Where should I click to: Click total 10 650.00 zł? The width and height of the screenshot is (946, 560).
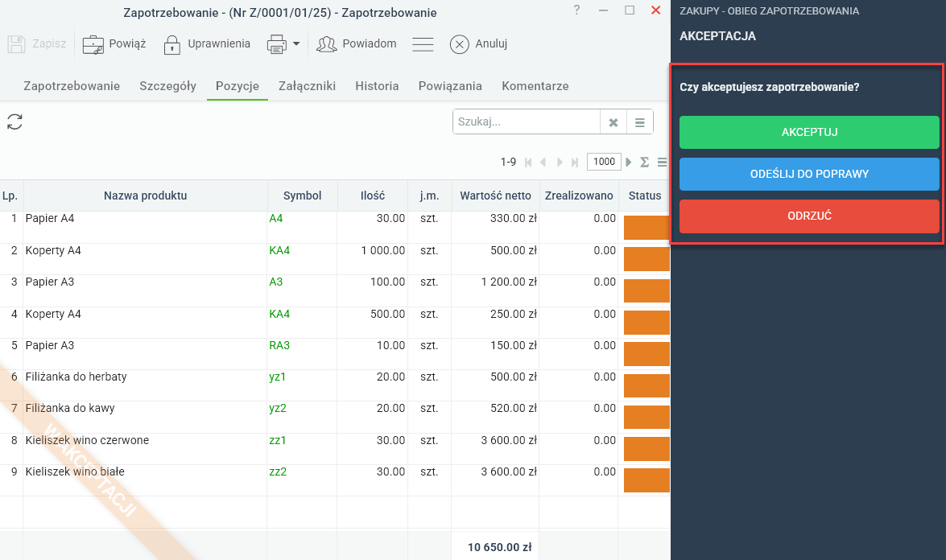[x=499, y=547]
